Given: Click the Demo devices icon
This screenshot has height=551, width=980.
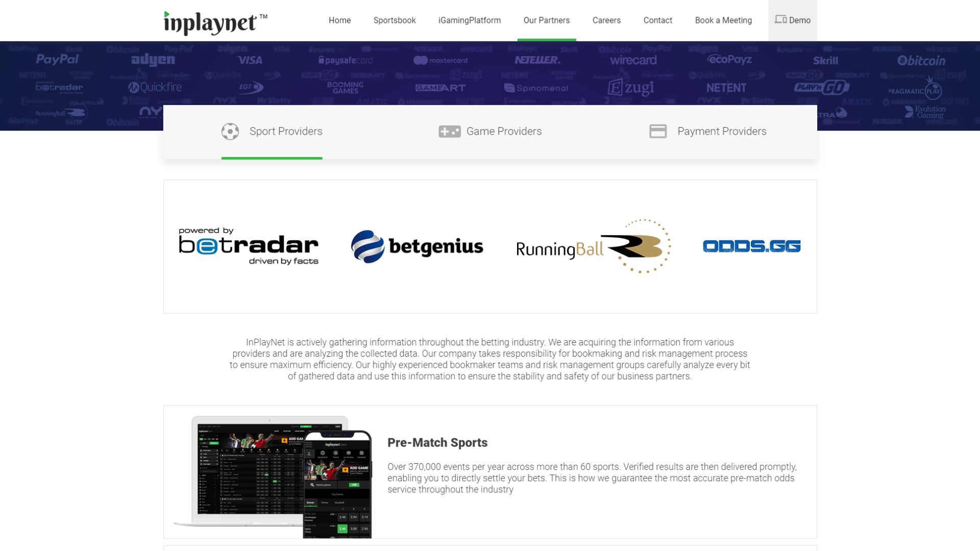Looking at the screenshot, I should (x=780, y=19).
